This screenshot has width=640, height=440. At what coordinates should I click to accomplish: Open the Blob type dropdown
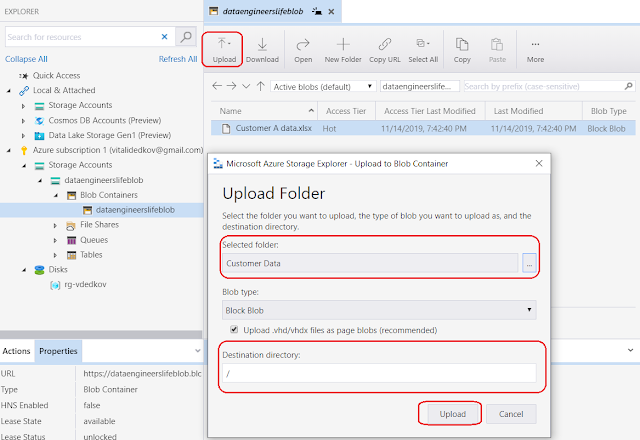(x=379, y=310)
